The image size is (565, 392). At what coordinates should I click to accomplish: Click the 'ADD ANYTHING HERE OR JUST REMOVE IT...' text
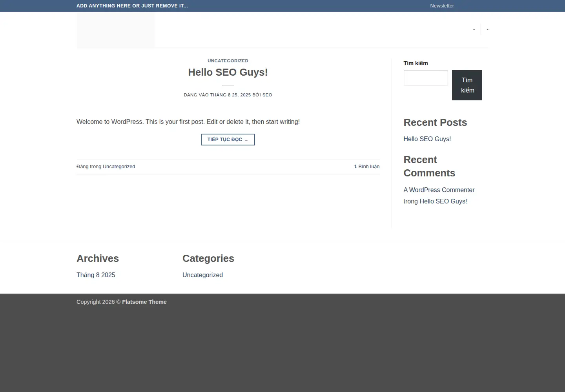(x=132, y=6)
